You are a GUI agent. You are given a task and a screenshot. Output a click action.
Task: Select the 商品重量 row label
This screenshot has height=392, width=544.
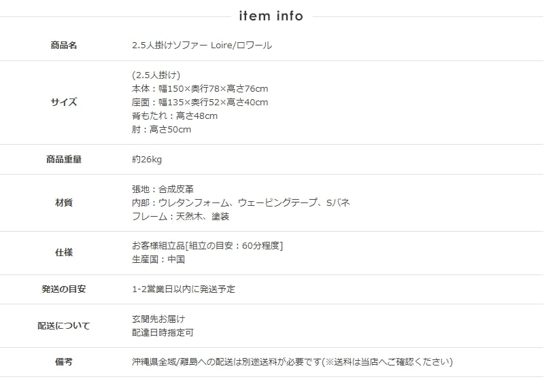click(64, 160)
